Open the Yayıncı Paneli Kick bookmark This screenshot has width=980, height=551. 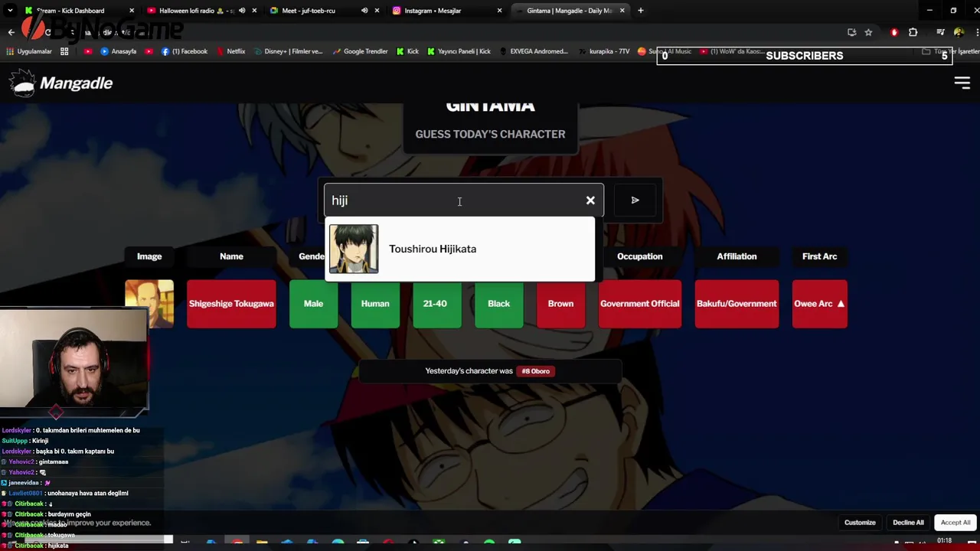[459, 51]
